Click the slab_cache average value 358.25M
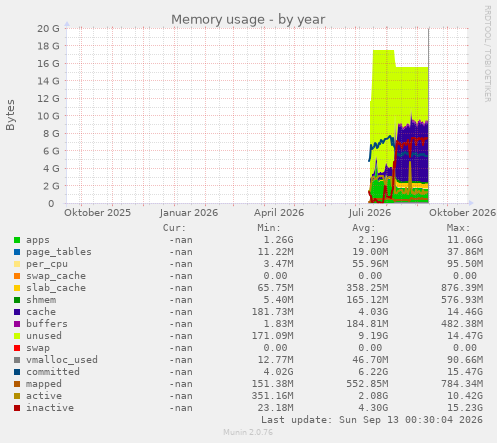 (x=367, y=288)
